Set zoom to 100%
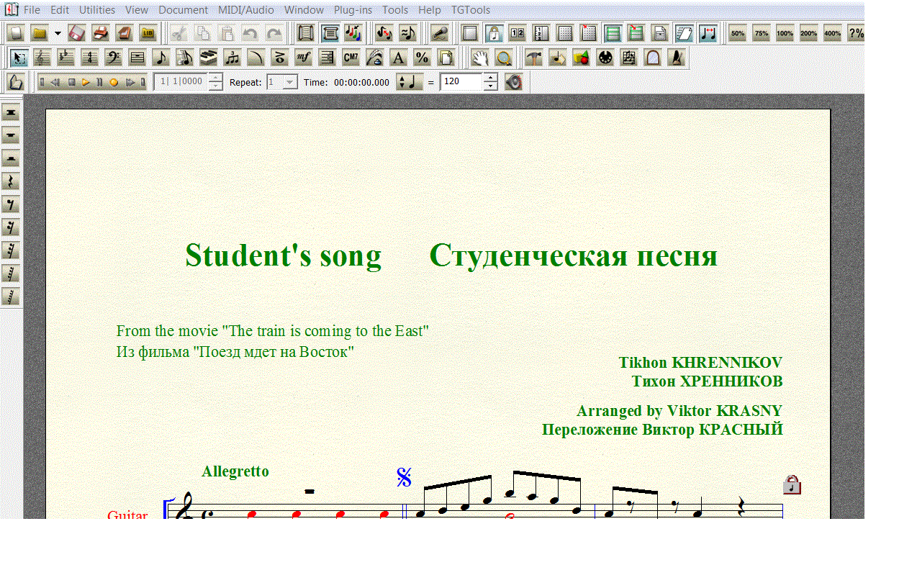Screen dimensions: 917x588 pos(785,33)
